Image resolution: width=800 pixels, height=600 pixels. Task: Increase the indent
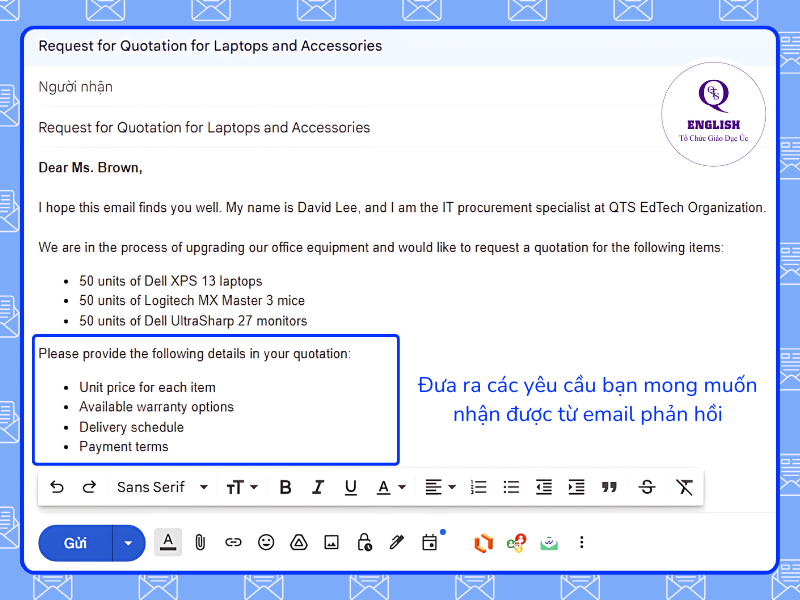[x=576, y=487]
